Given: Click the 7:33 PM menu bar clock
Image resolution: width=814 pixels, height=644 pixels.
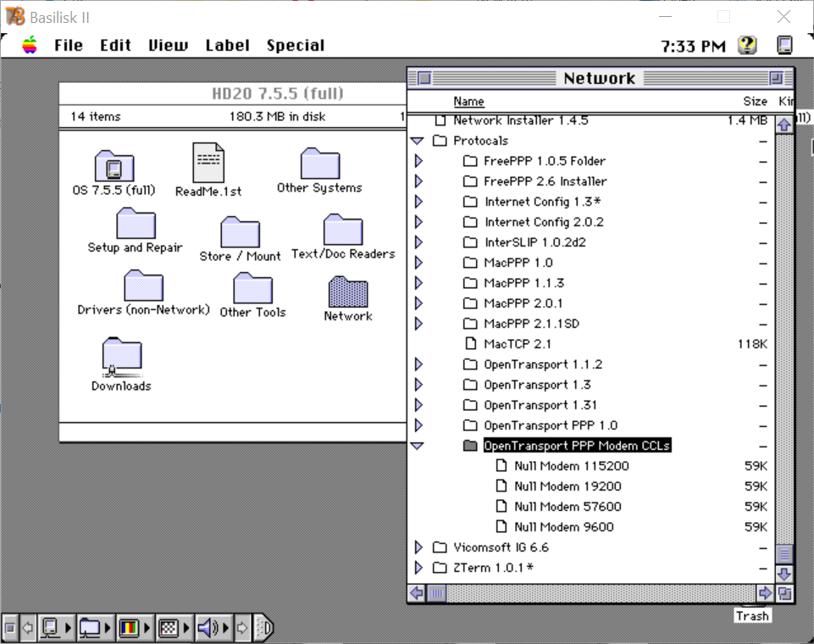Looking at the screenshot, I should 694,47.
